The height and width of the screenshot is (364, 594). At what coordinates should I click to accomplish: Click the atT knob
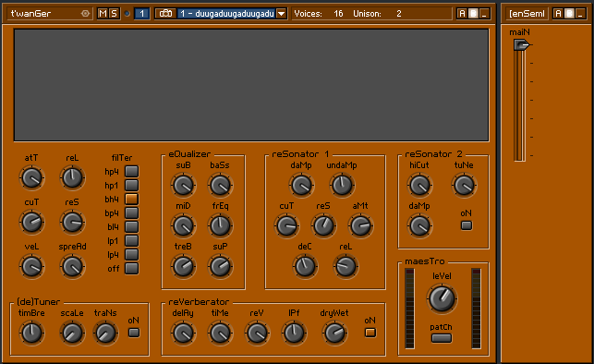click(31, 178)
